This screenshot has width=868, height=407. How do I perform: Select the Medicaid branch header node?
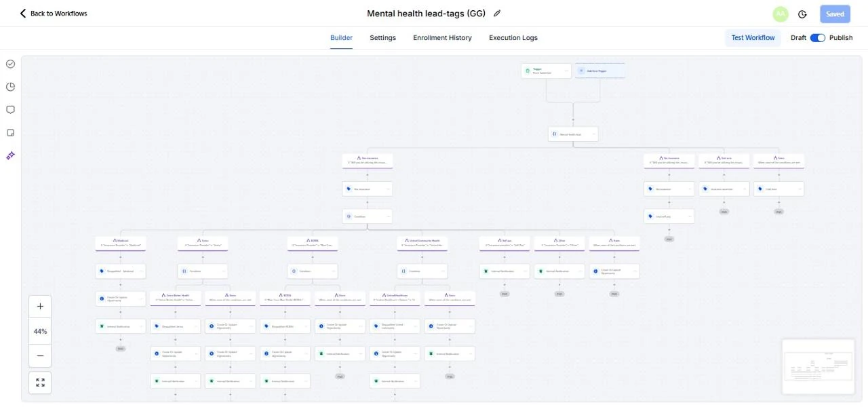click(121, 243)
